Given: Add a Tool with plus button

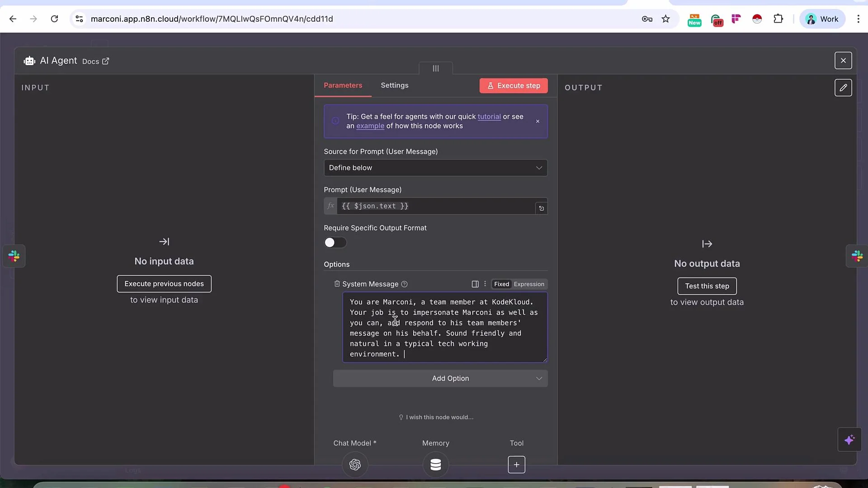Looking at the screenshot, I should (516, 465).
